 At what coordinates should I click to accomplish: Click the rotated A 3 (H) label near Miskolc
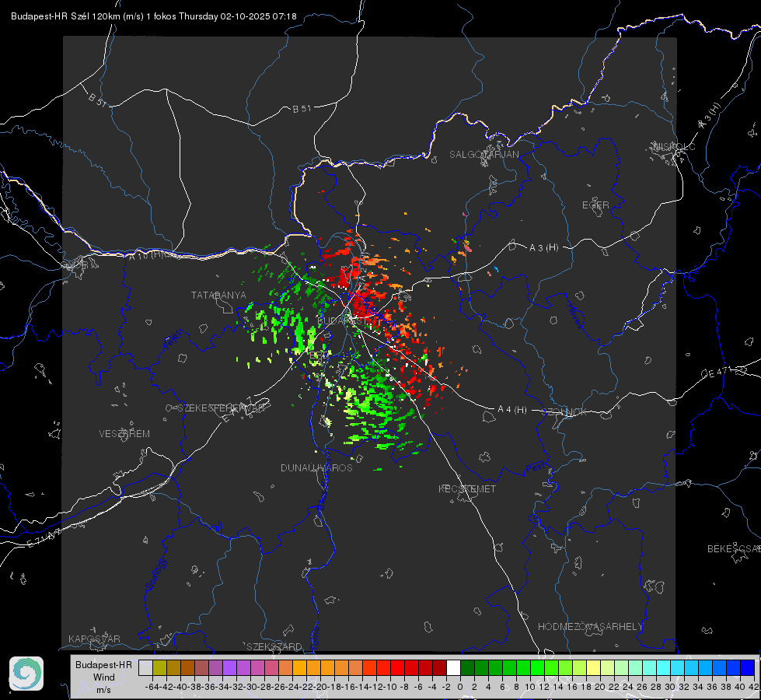[x=710, y=116]
